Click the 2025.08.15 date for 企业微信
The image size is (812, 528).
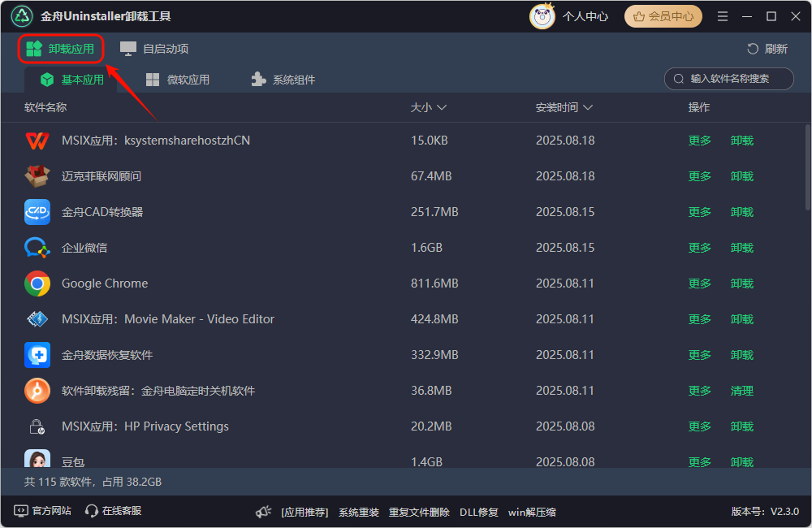(x=565, y=248)
